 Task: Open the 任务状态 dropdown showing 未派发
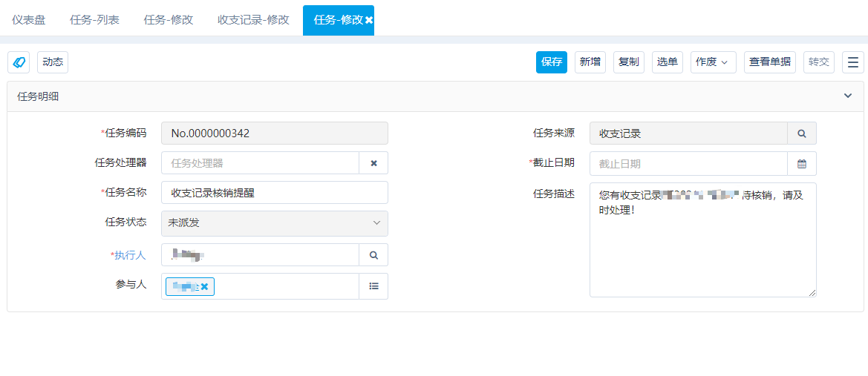point(275,223)
